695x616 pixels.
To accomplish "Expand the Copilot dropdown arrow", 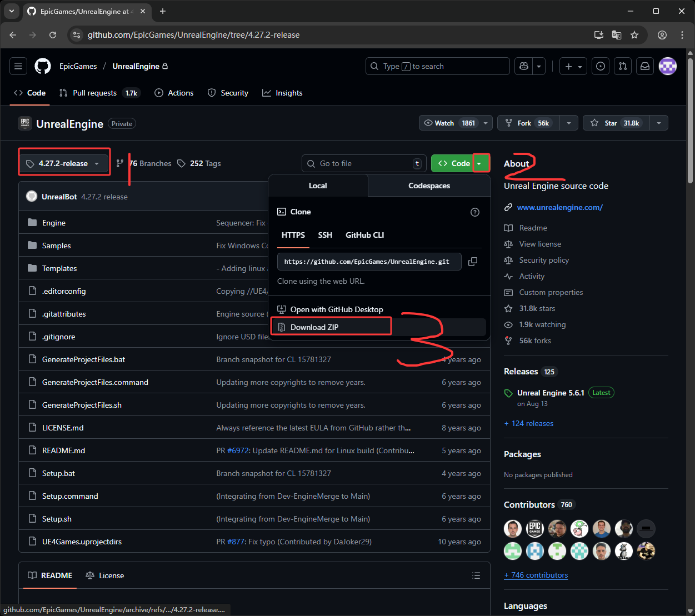I will (x=539, y=66).
